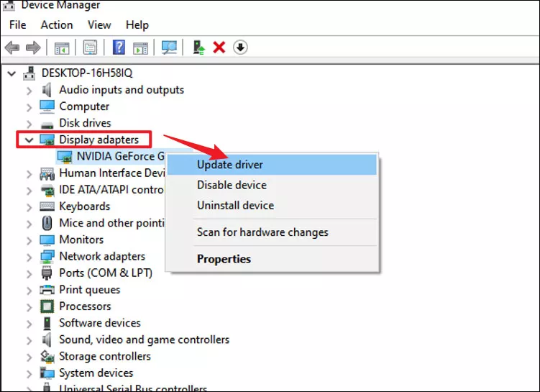Click the NVIDIA GeForce adapter icon

(65, 157)
